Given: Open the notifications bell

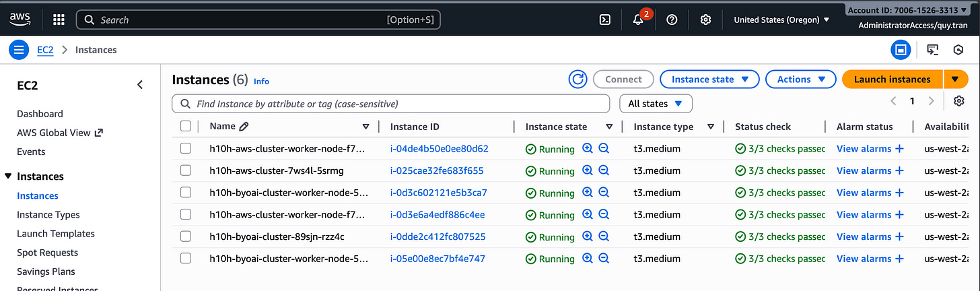Looking at the screenshot, I should click(638, 20).
